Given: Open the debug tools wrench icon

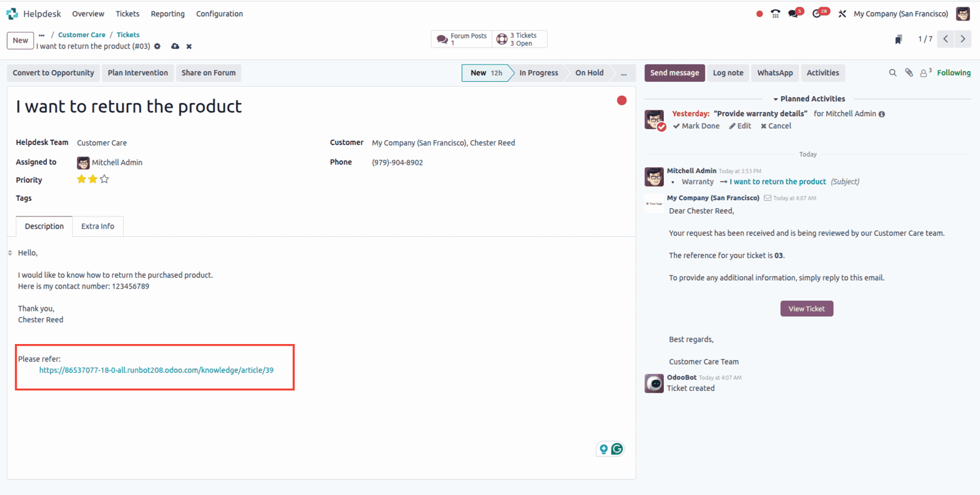Looking at the screenshot, I should [x=842, y=14].
